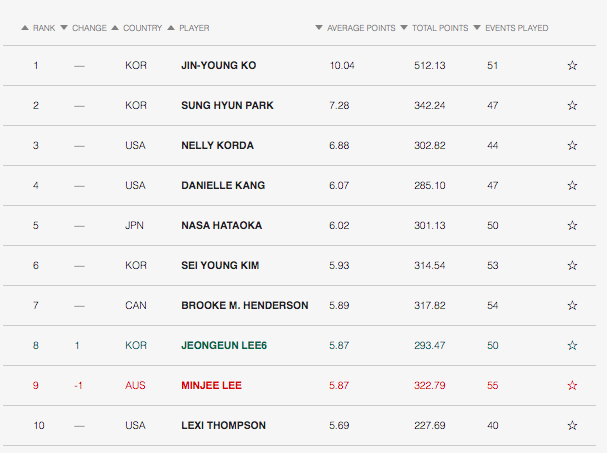Toggle the star for Nasa Hataoka
This screenshot has height=453, width=607.
(x=572, y=226)
